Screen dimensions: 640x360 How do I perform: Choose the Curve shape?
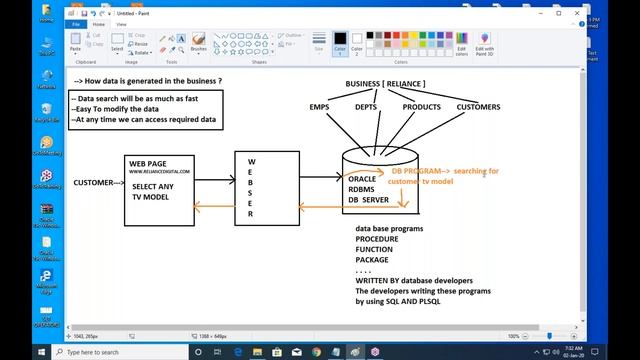pos(225,36)
